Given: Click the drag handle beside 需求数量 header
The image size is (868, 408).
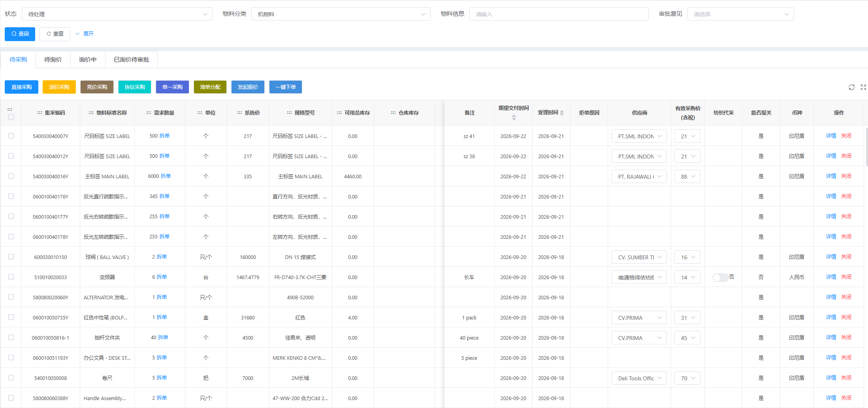Looking at the screenshot, I should [149, 113].
